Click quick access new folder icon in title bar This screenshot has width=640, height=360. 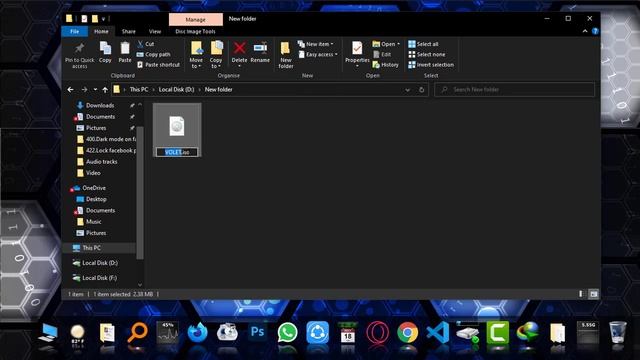pos(95,18)
